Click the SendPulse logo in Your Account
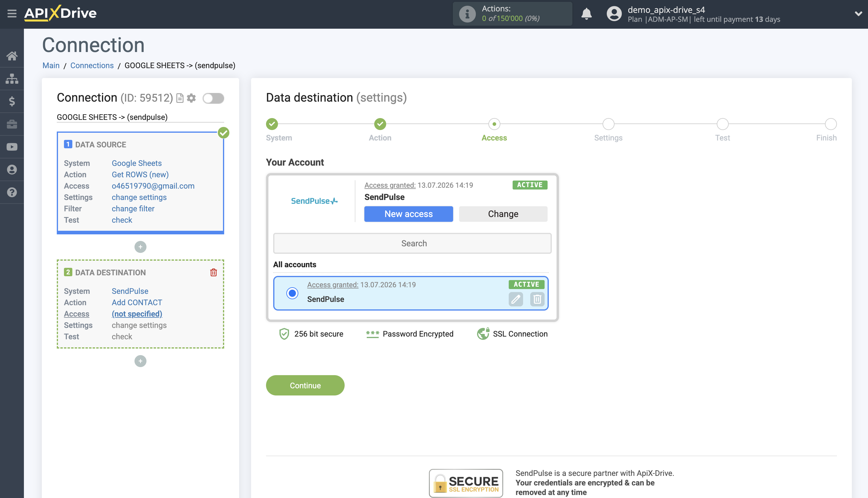This screenshot has width=868, height=498. 314,201
